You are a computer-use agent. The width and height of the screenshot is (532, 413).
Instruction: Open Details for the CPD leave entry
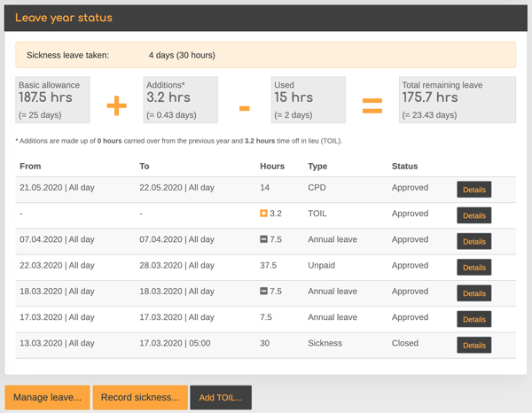point(473,189)
